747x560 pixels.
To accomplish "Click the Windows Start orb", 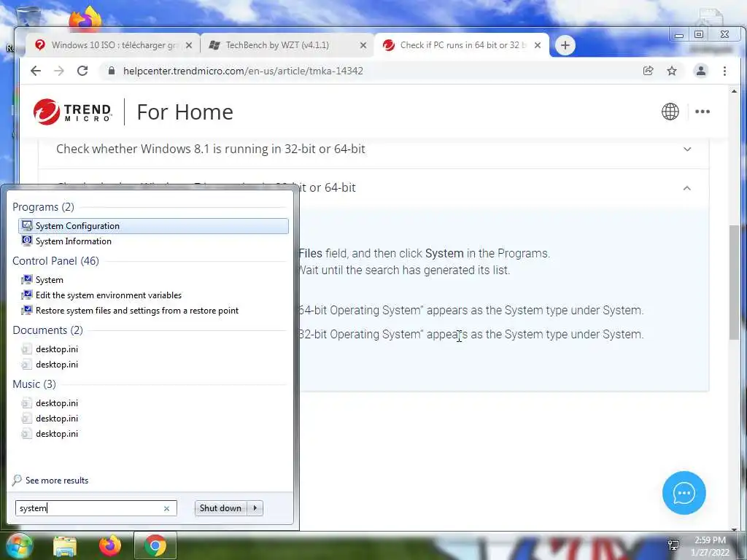I will [20, 545].
